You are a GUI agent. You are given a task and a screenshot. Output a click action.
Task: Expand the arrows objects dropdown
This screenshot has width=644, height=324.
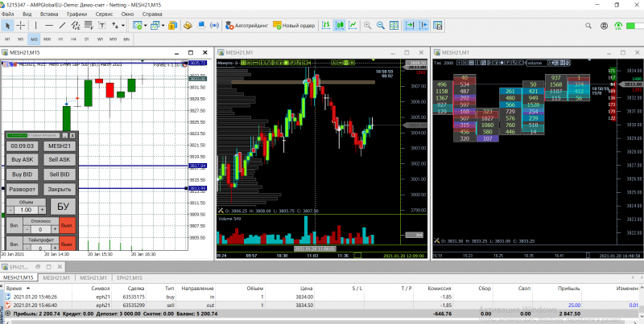(123, 26)
